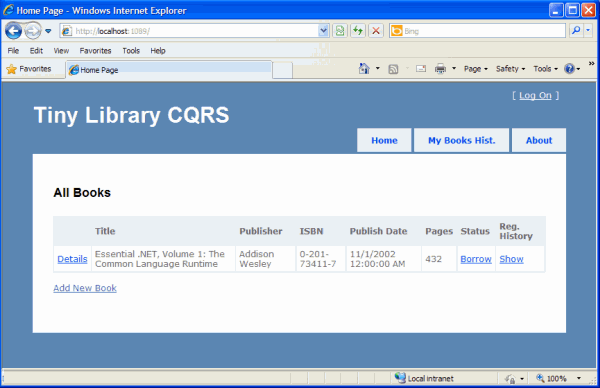Click the Favorites star button

point(29,69)
